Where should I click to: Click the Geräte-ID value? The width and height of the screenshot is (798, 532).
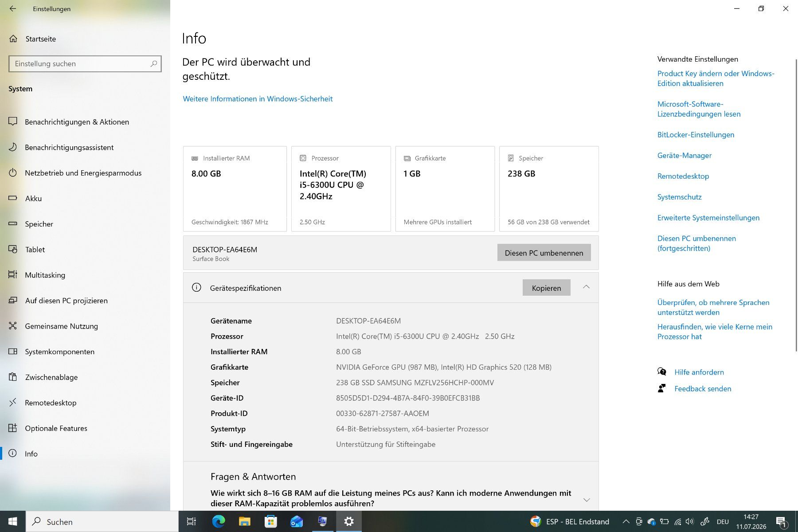point(408,398)
